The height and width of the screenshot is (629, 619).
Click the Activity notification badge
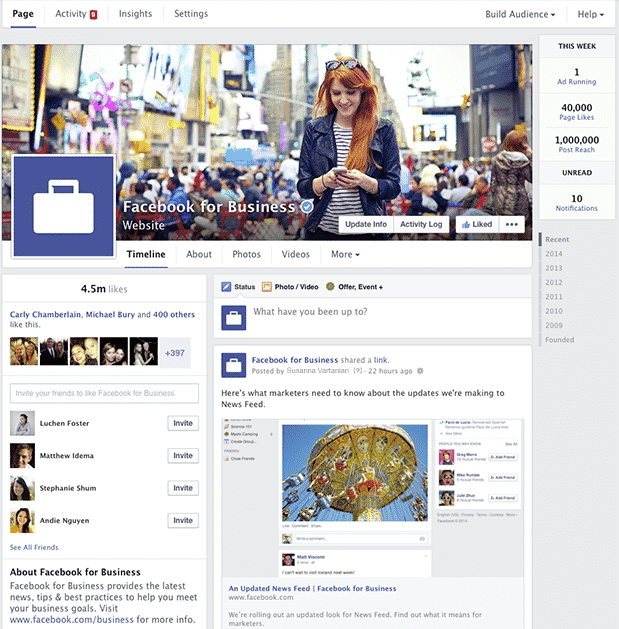(x=93, y=15)
